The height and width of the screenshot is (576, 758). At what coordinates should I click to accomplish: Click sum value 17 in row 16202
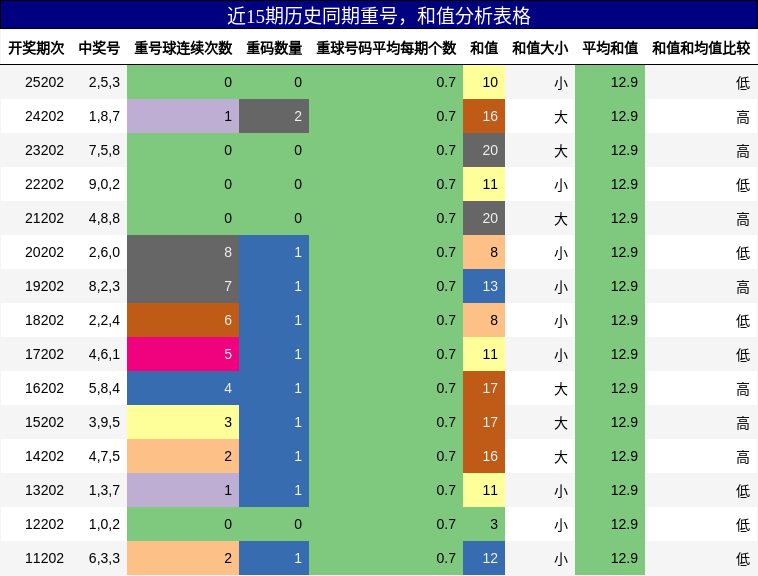(x=484, y=389)
